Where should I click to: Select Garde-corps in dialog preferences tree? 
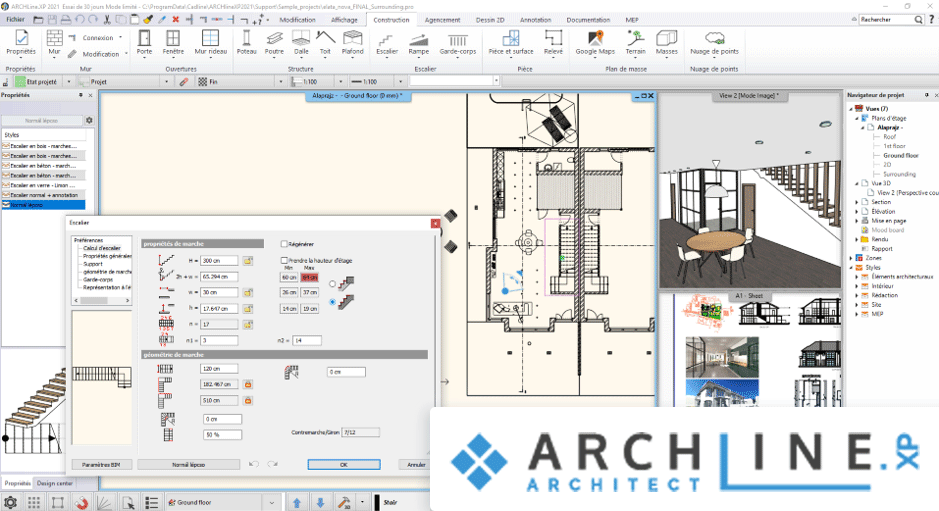pos(98,280)
